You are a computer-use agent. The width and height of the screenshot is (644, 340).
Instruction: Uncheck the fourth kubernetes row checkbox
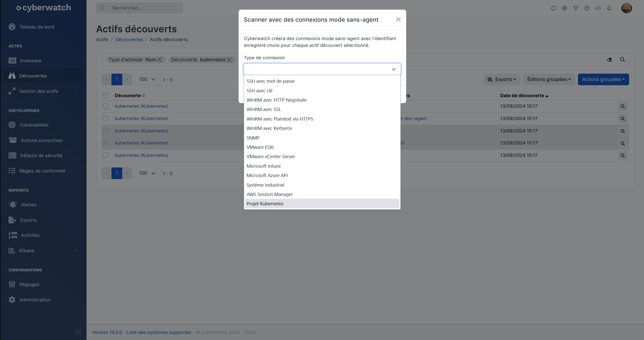[x=105, y=143]
